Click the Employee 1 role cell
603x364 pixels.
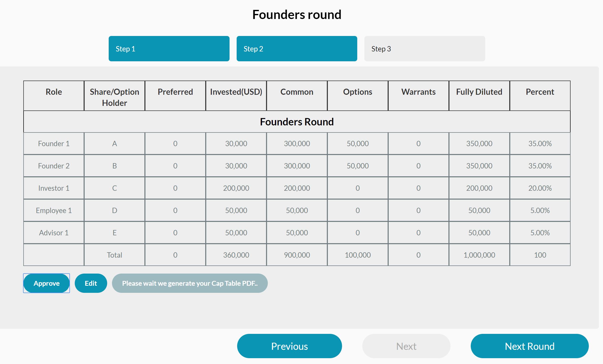(x=54, y=210)
